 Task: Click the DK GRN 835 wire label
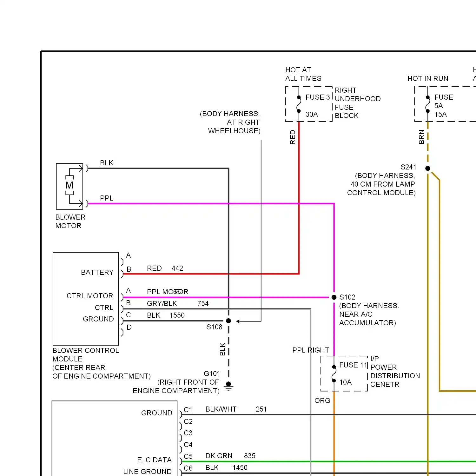pos(230,456)
